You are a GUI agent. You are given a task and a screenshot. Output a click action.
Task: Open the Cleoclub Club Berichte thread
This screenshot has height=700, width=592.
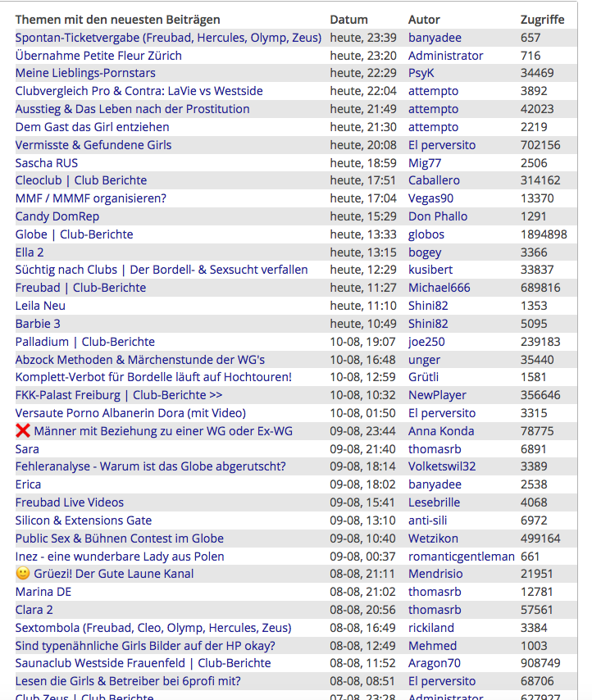(81, 180)
